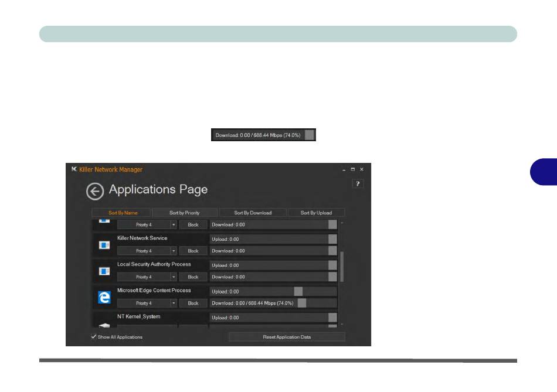Adjust Local Security Authority upload slider handle
The height and width of the screenshot is (392, 557).
coord(332,265)
